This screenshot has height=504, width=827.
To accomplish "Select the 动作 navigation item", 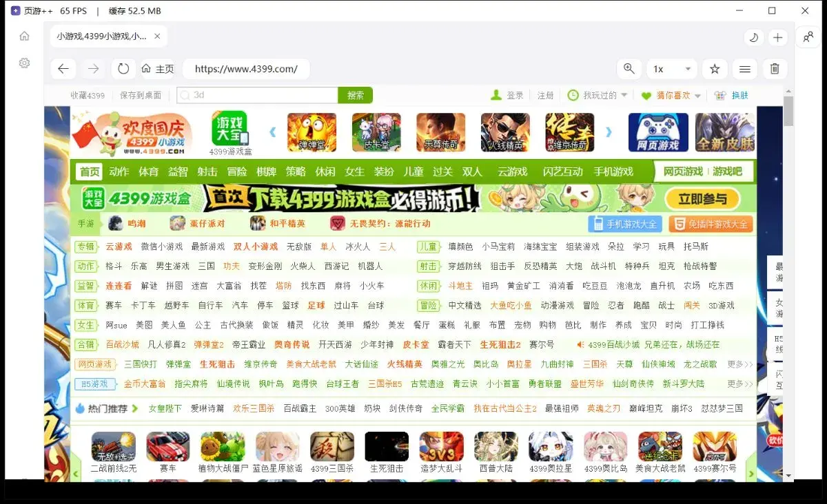I will [x=119, y=171].
